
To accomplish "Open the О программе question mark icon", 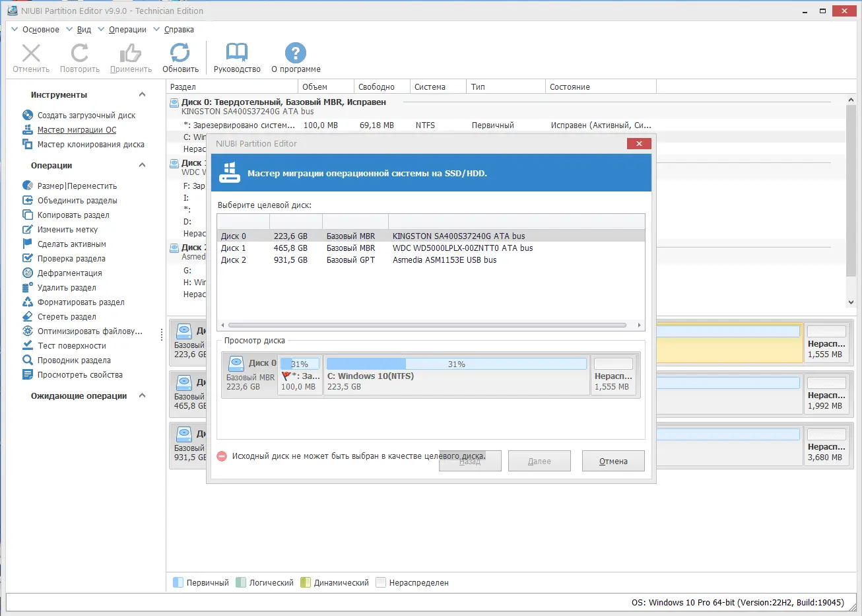I will tap(296, 53).
